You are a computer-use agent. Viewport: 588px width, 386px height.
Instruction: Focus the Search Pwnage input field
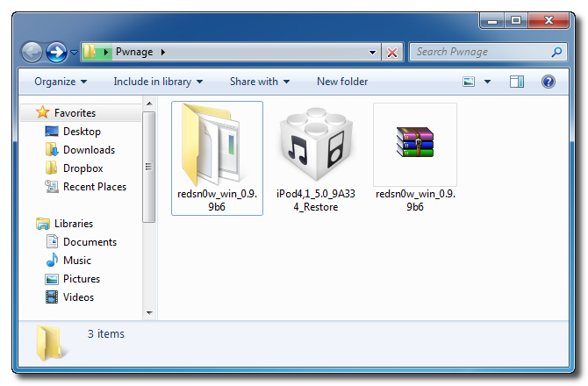[487, 52]
